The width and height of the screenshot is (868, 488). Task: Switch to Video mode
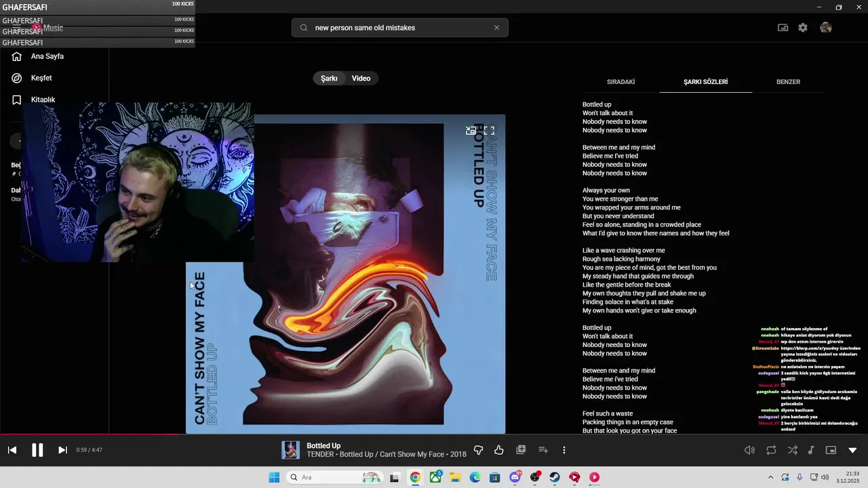[361, 79]
